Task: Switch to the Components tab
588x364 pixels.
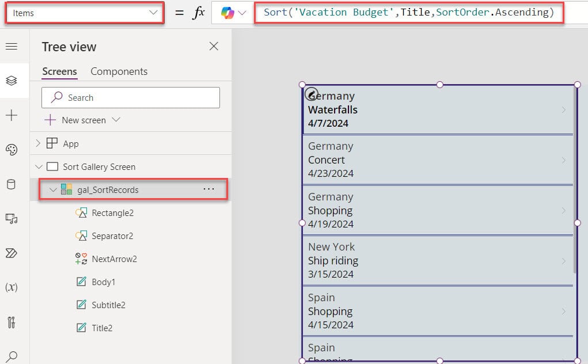Action: [x=119, y=71]
